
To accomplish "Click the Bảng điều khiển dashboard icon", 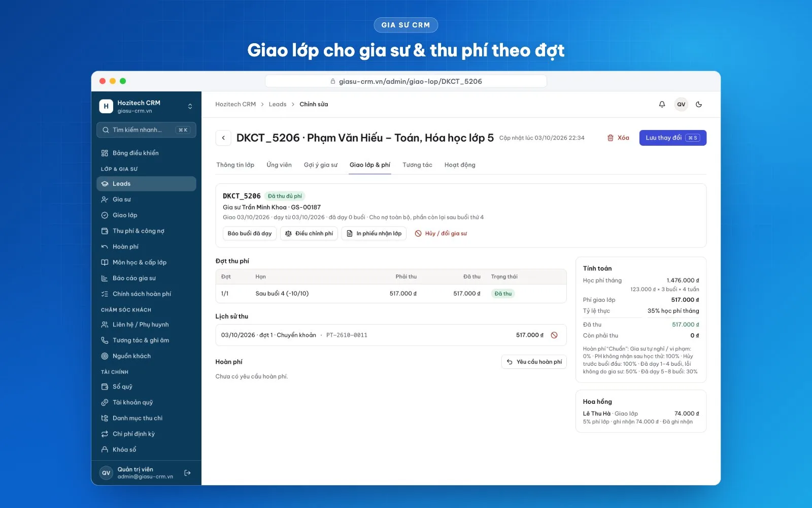I will click(x=105, y=153).
